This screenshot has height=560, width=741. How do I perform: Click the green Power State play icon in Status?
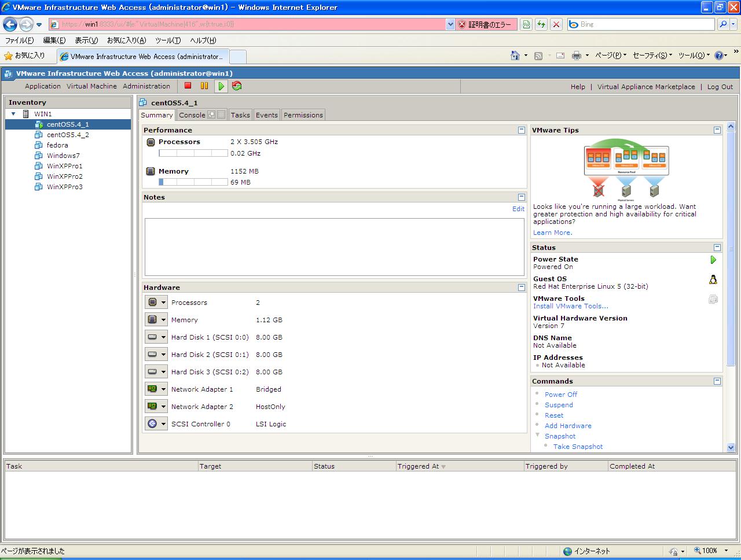click(713, 260)
